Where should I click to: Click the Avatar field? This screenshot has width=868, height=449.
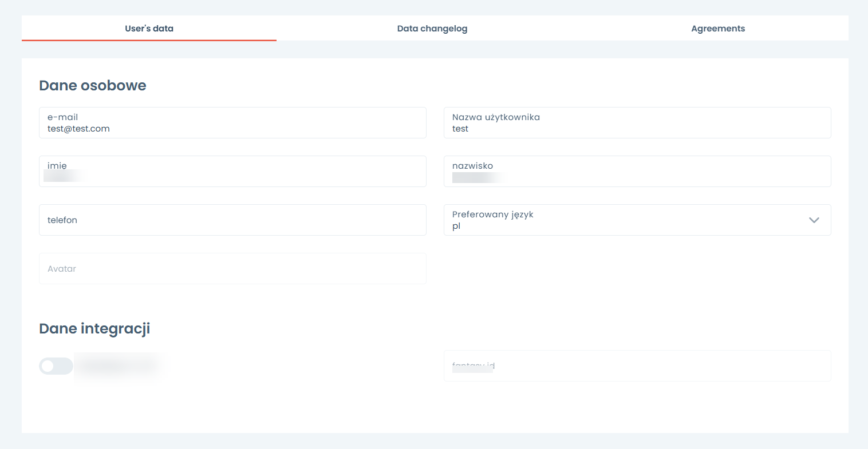(x=232, y=269)
